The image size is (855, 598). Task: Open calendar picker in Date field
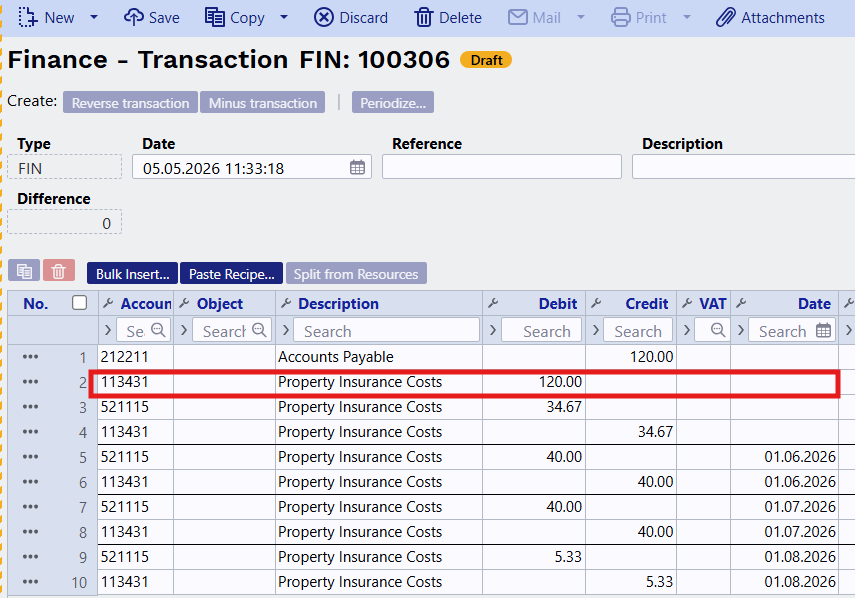pyautogui.click(x=357, y=167)
